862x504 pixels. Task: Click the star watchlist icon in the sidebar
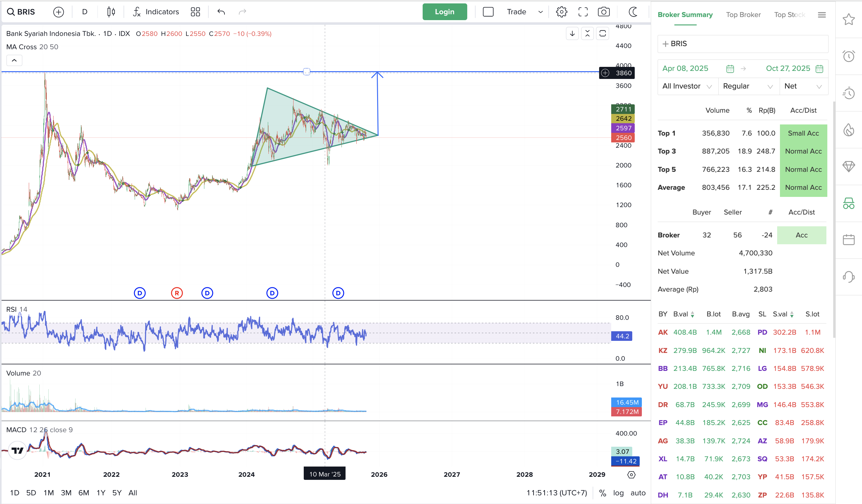click(848, 20)
